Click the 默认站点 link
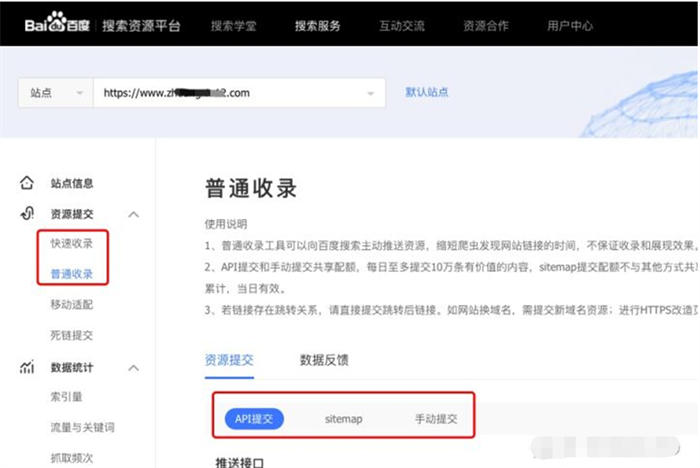This screenshot has height=468, width=700. 427,92
